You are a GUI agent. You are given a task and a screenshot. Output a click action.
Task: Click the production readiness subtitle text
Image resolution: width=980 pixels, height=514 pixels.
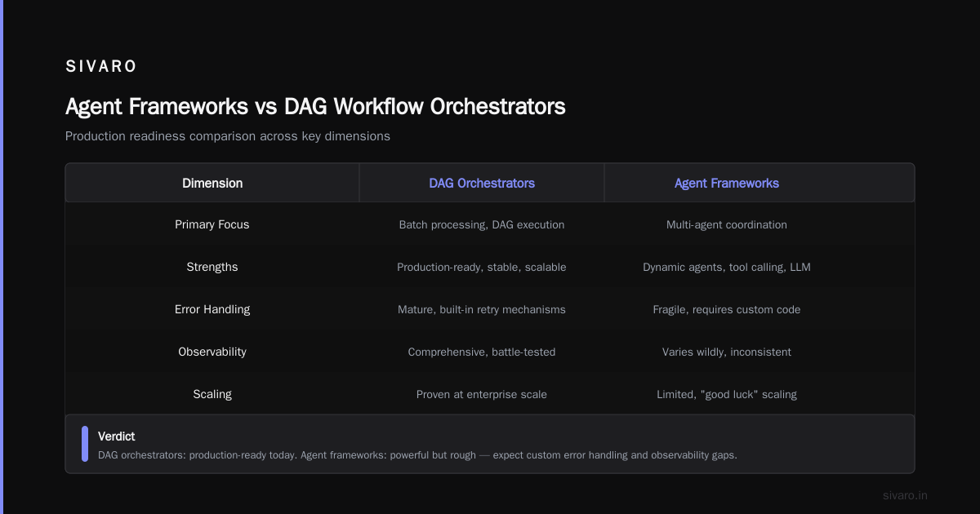tap(228, 136)
